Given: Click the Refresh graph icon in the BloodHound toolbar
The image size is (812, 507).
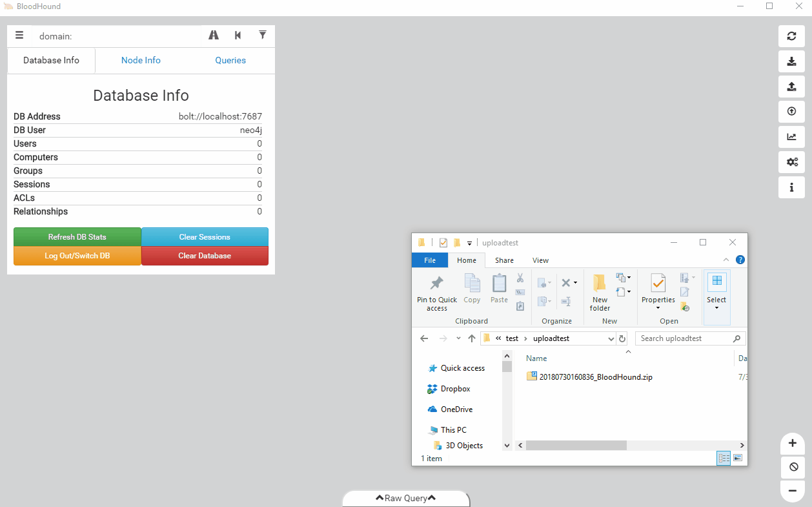Looking at the screenshot, I should tap(791, 36).
